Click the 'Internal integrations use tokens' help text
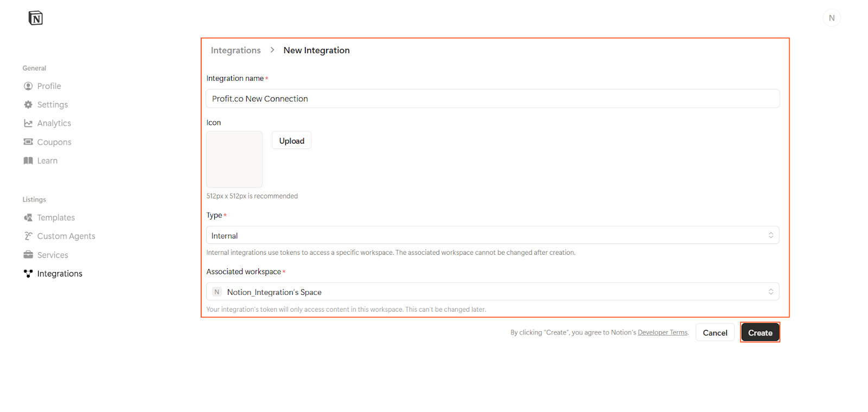The width and height of the screenshot is (868, 412). [391, 253]
